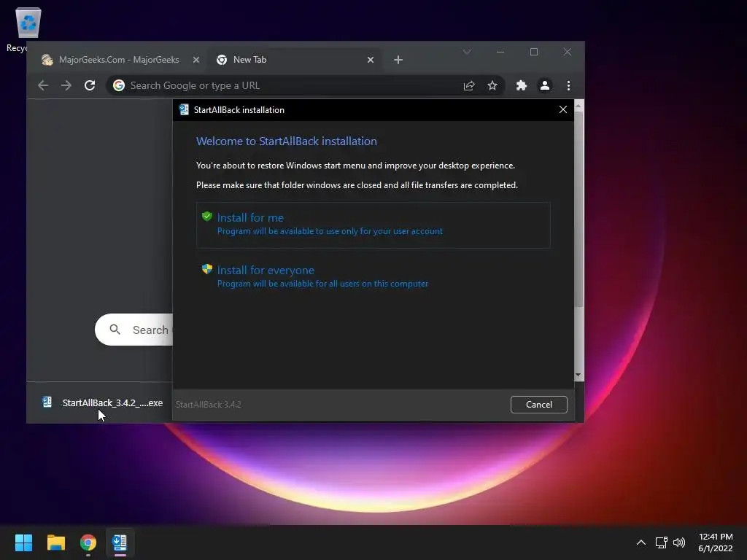Image resolution: width=747 pixels, height=560 pixels.
Task: Open the Chrome profile icon
Action: click(544, 85)
